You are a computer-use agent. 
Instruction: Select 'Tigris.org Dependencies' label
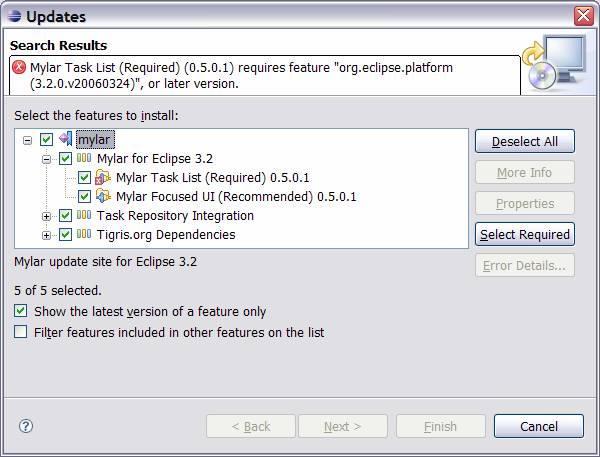pos(166,234)
